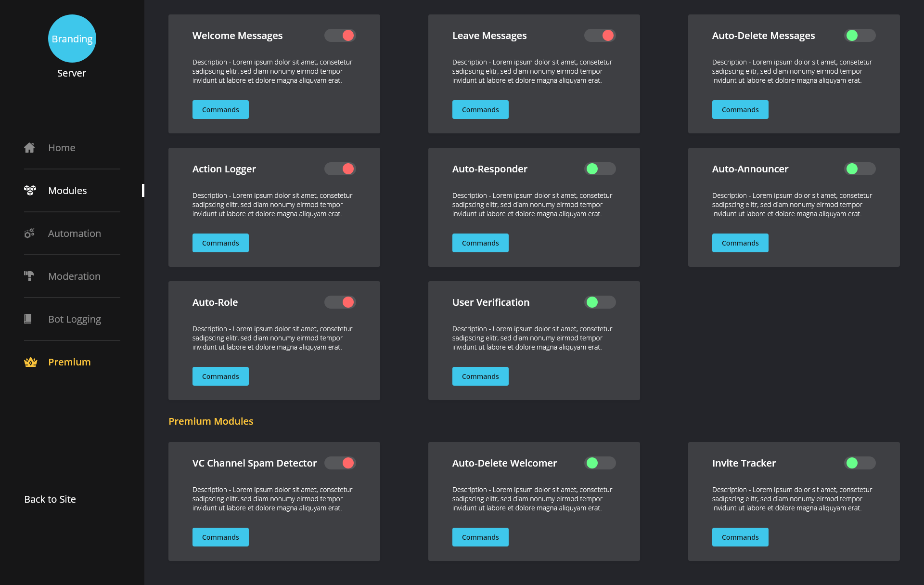Open Automation via the gear icon
924x585 pixels.
click(29, 233)
